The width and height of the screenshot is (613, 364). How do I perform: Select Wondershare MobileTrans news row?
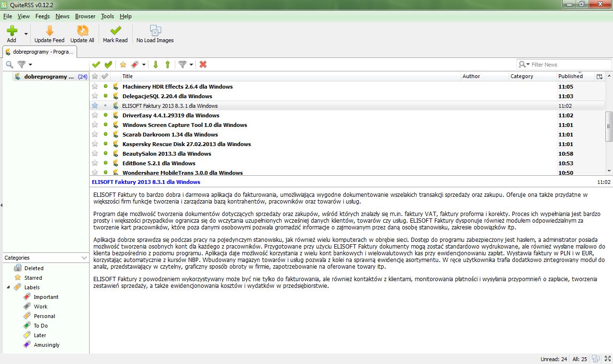coord(347,172)
